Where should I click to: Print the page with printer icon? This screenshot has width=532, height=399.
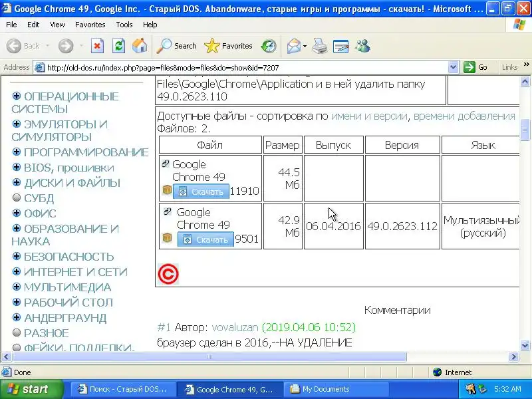(320, 46)
